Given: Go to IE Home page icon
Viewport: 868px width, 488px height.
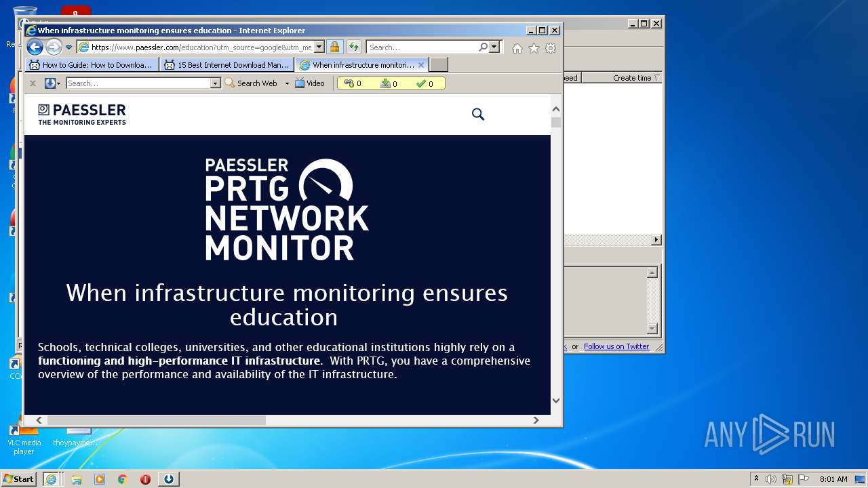Looking at the screenshot, I should [x=517, y=48].
